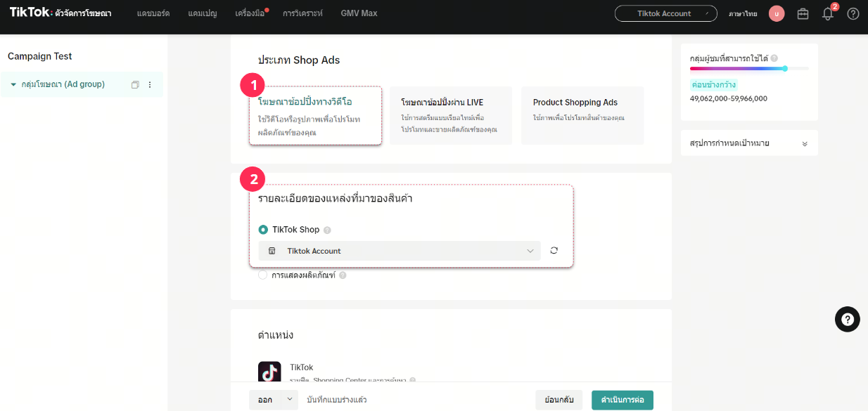Click the ค่อนข้างกว้าง audience label
Screen dimensions: 868x411
pyautogui.click(x=714, y=84)
